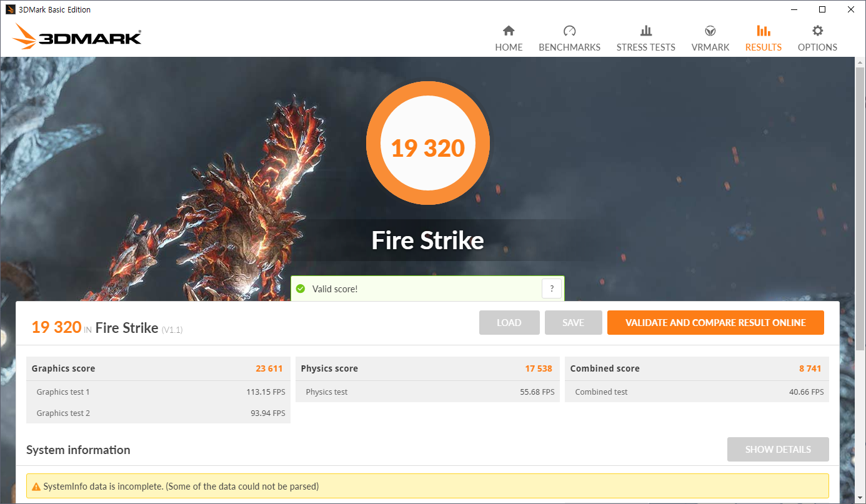Viewport: 866px width, 504px height.
Task: Click the 93.94 FPS value
Action: [267, 413]
